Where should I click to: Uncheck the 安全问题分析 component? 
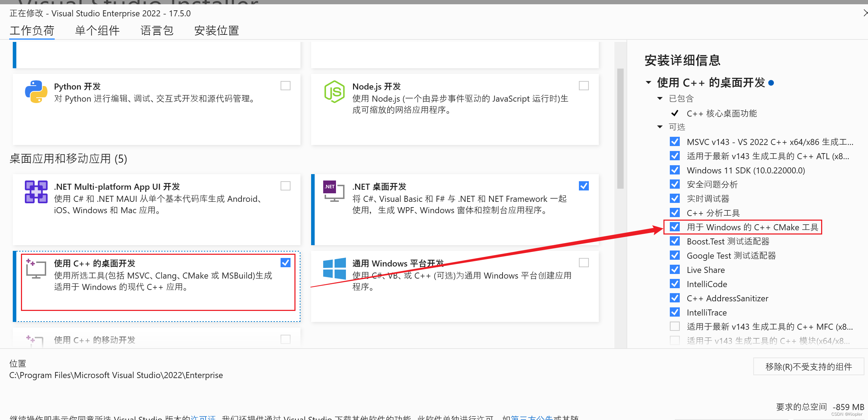675,184
